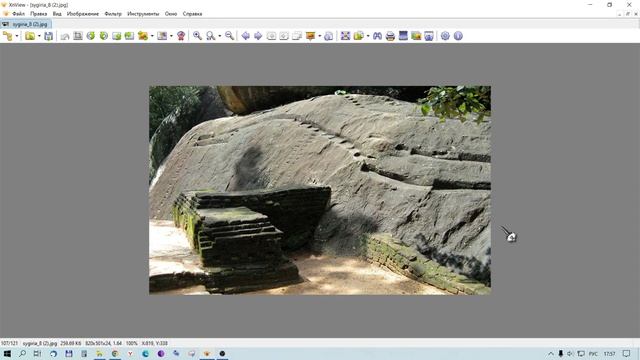Viewport: 640px width, 360px height.
Task: Click the green folder picture icon
Action: point(416,36)
